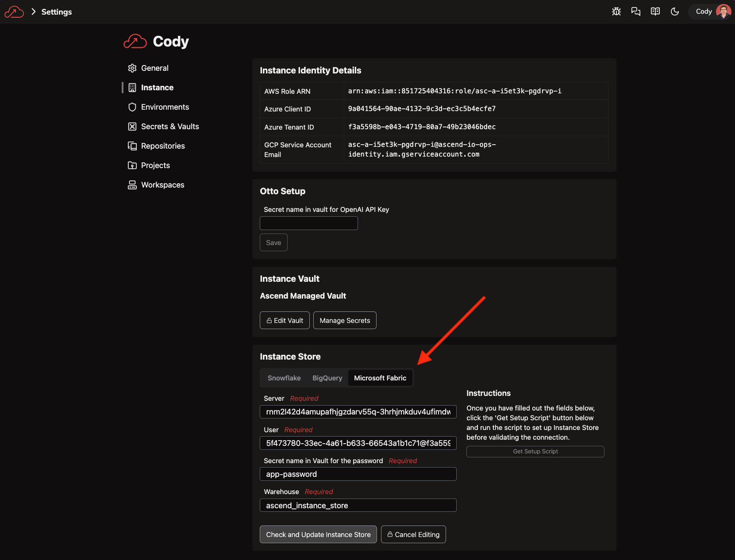Viewport: 735px width, 560px height.
Task: Click the Cody user avatar picture
Action: tap(723, 12)
